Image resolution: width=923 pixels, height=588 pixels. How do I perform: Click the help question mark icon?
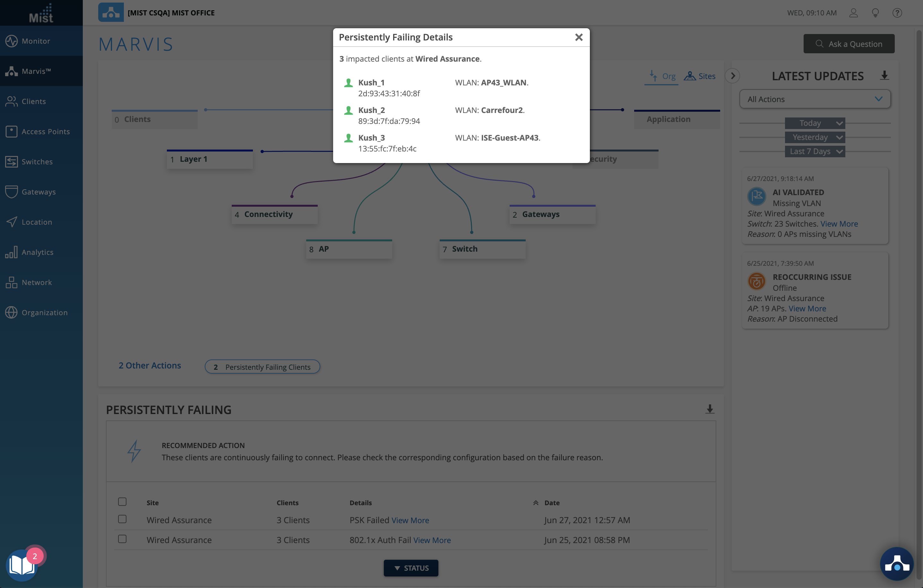(897, 13)
